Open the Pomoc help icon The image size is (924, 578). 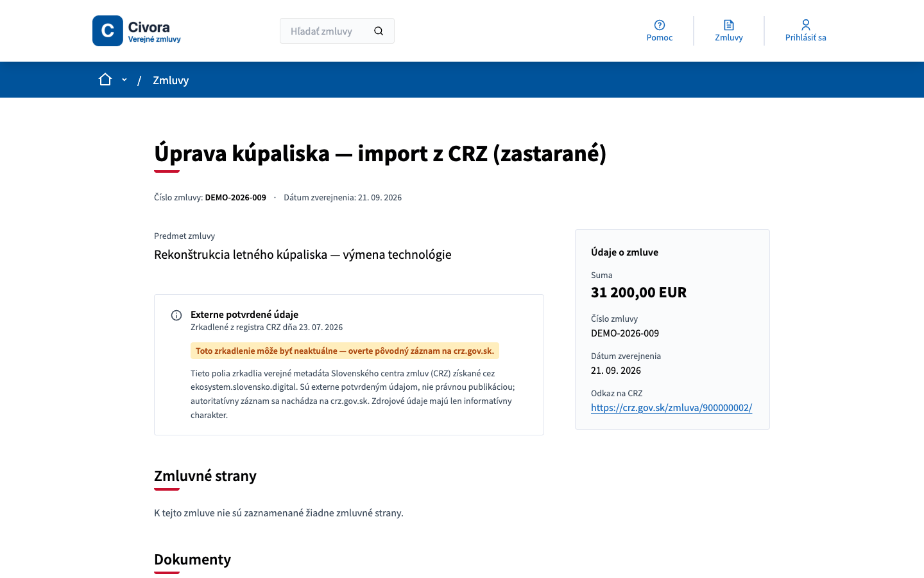(x=660, y=25)
